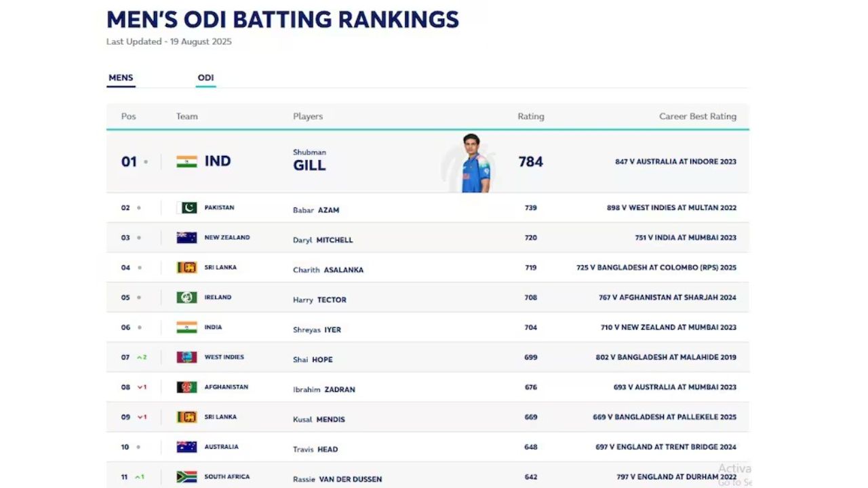Screen dimensions: 868x488
Task: Click the green up-arrow indicator beside Shai Hope
Action: (x=142, y=357)
